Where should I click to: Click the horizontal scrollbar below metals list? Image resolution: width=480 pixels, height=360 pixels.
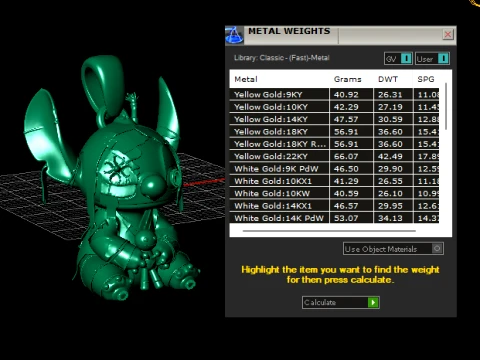pos(329,231)
